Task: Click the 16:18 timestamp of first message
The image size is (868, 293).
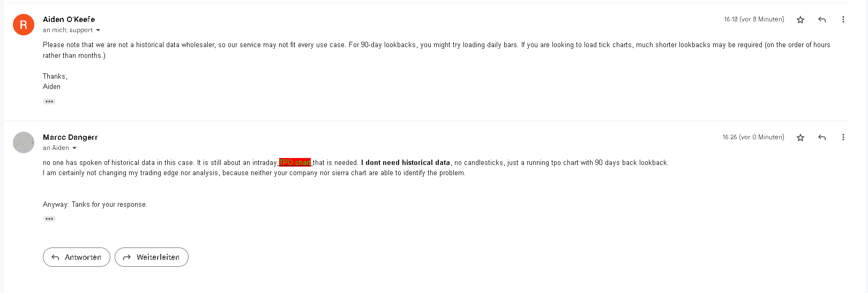Action: tap(754, 19)
